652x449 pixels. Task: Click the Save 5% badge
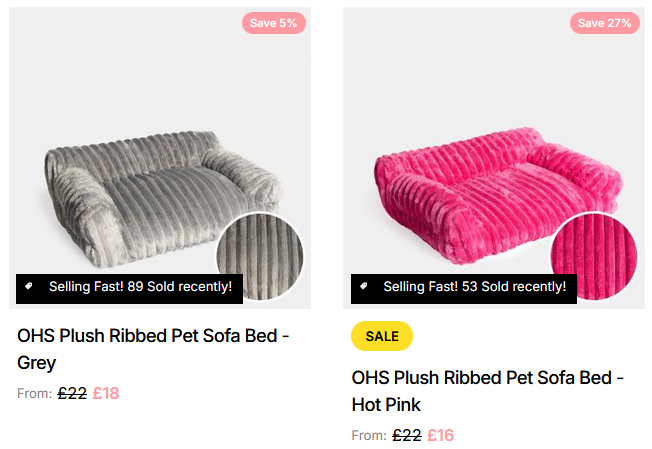click(273, 23)
